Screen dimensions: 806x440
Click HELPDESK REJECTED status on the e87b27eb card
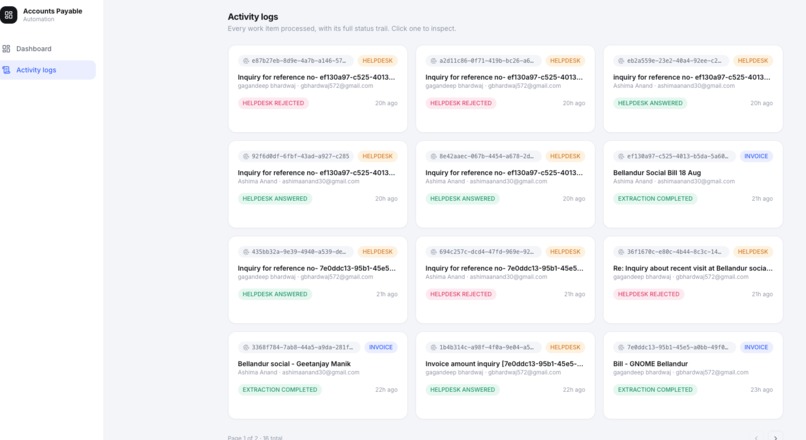tap(273, 103)
